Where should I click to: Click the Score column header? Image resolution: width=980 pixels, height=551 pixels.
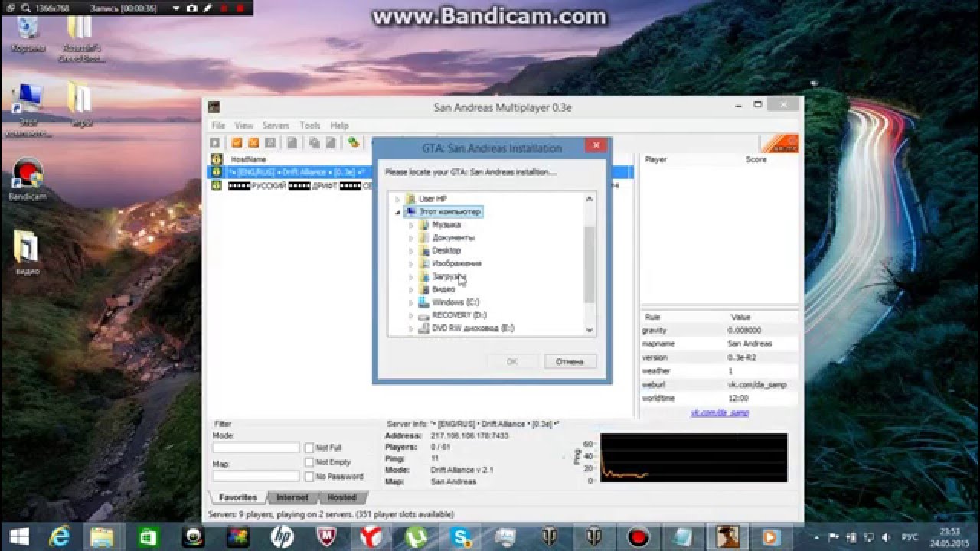(x=756, y=159)
